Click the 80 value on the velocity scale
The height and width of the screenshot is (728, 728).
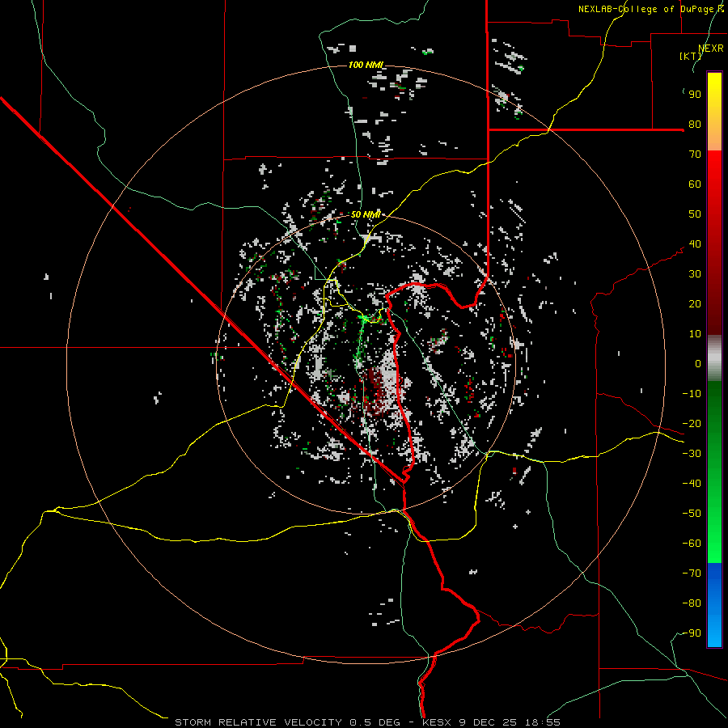tap(695, 125)
